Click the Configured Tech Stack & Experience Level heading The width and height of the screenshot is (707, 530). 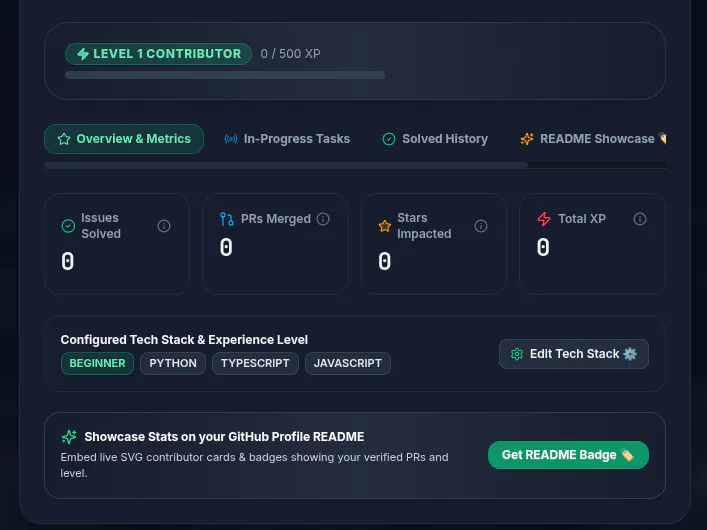tap(184, 340)
